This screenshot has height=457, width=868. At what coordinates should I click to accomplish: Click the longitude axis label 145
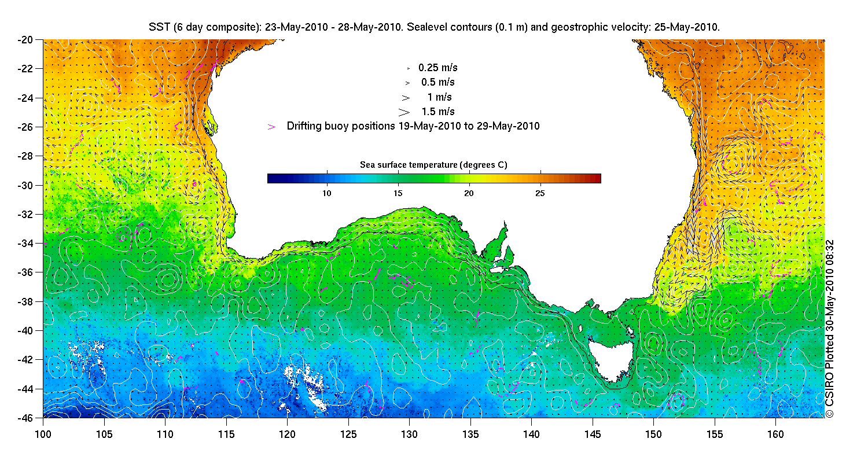point(593,433)
